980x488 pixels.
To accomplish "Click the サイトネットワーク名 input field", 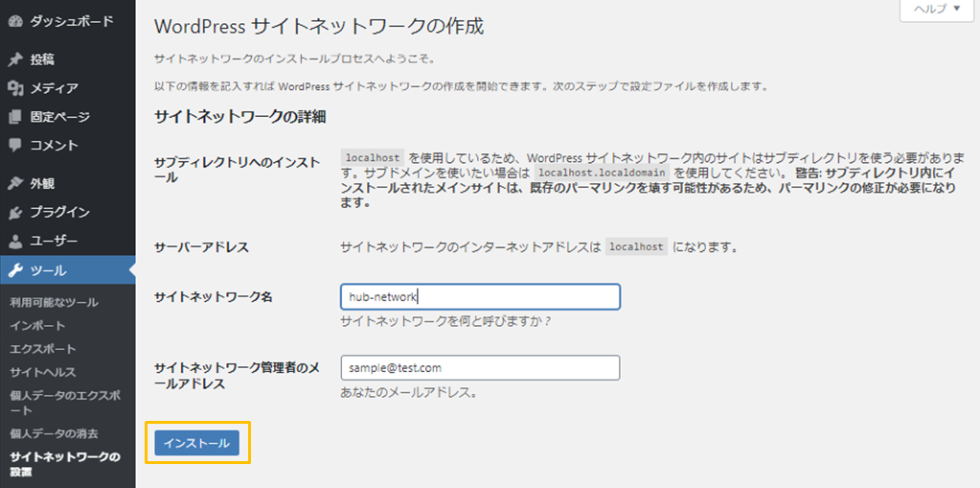I will (480, 297).
